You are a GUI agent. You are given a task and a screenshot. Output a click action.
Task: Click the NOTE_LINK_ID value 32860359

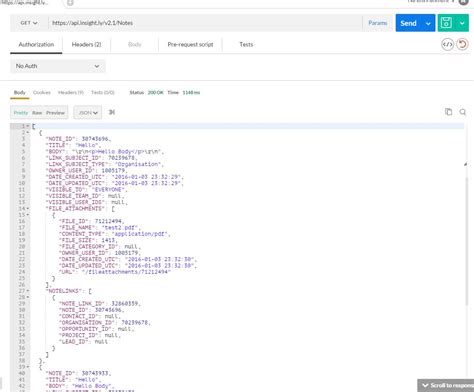point(125,304)
